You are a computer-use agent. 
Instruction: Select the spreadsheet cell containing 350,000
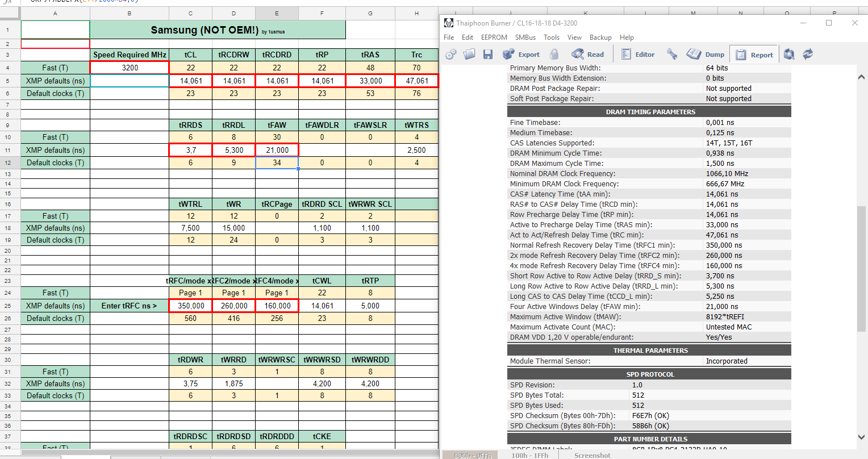tap(191, 306)
